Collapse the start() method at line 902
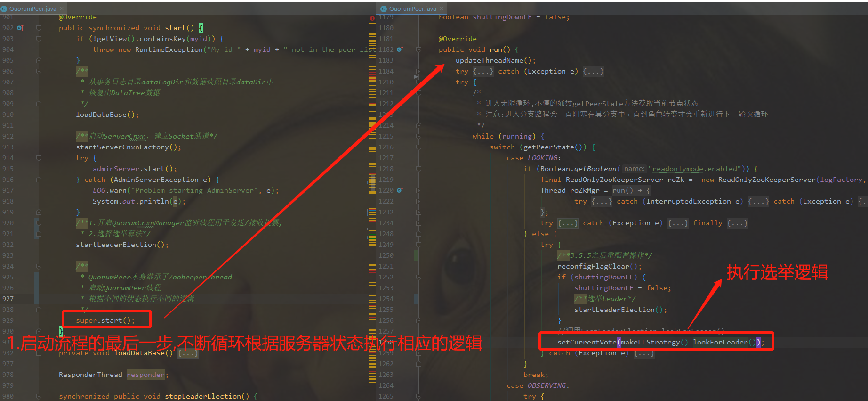The height and width of the screenshot is (401, 868). (39, 28)
